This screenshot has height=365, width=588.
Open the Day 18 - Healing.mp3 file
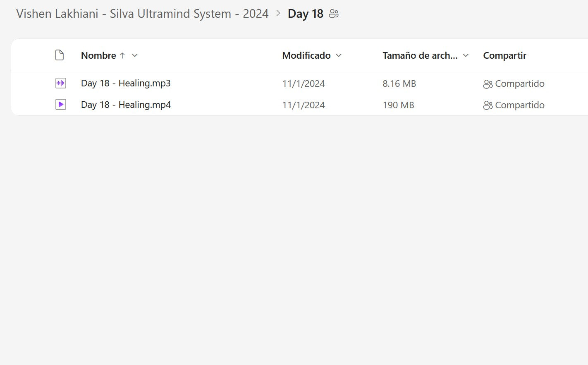click(126, 83)
